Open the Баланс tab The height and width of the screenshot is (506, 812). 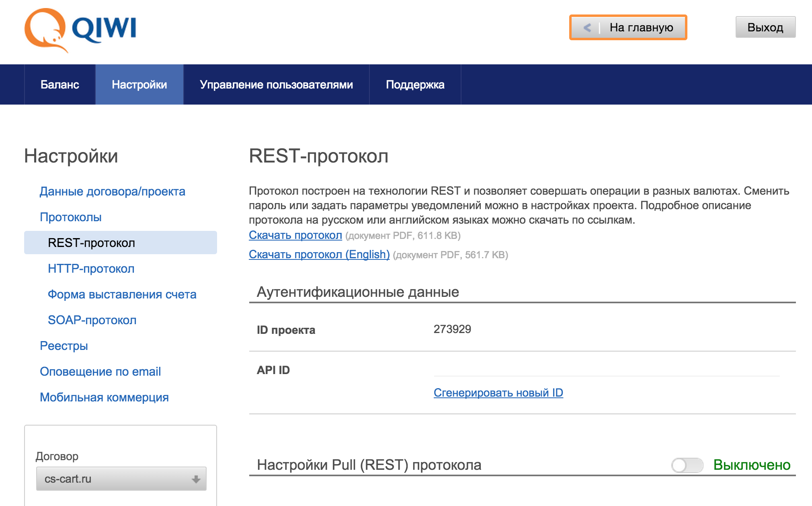click(x=59, y=84)
